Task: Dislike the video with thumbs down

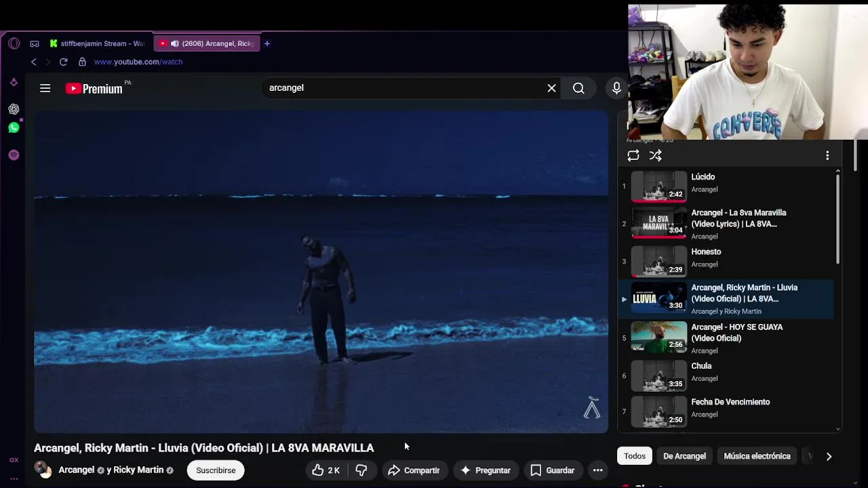Action: [x=361, y=470]
